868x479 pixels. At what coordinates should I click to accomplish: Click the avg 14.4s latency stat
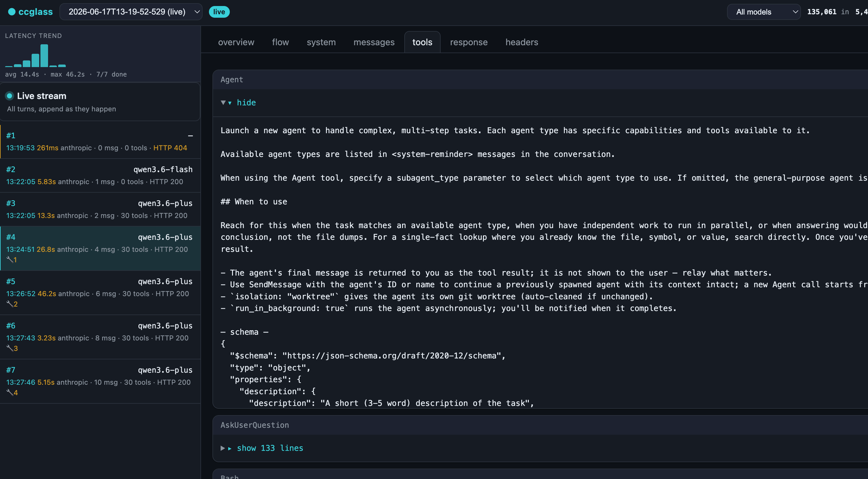point(22,74)
